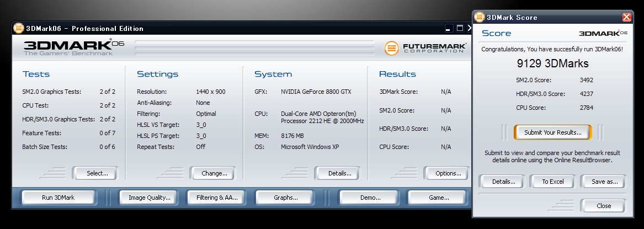This screenshot has height=229, width=644.
Task: Click Microsoft Windows XP text
Action: point(310,147)
